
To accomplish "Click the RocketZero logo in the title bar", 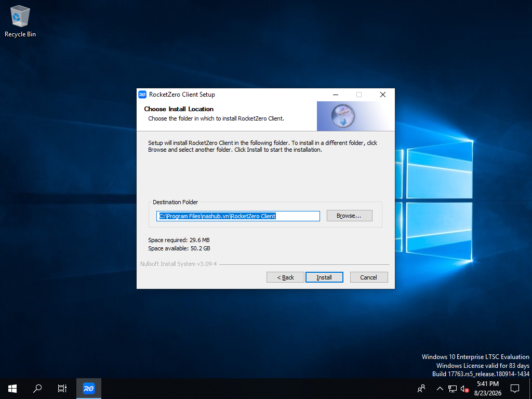I will tap(142, 95).
